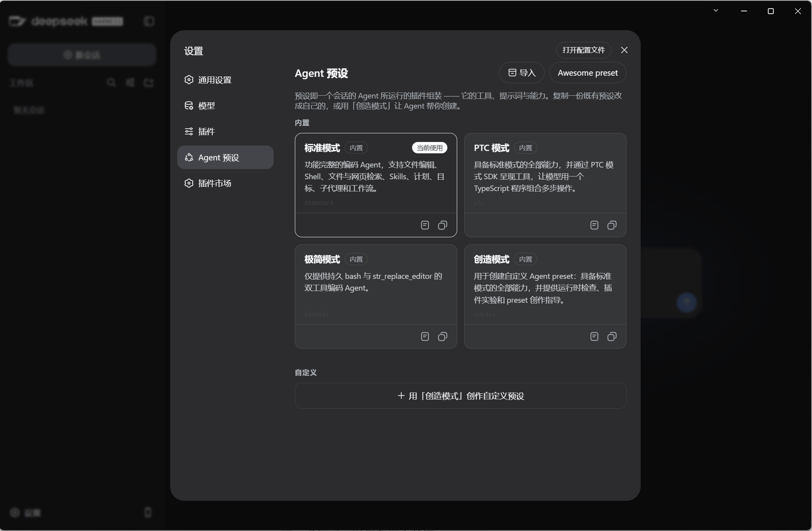The image size is (812, 531).
Task: Open the 插件 settings section
Action: tap(225, 131)
